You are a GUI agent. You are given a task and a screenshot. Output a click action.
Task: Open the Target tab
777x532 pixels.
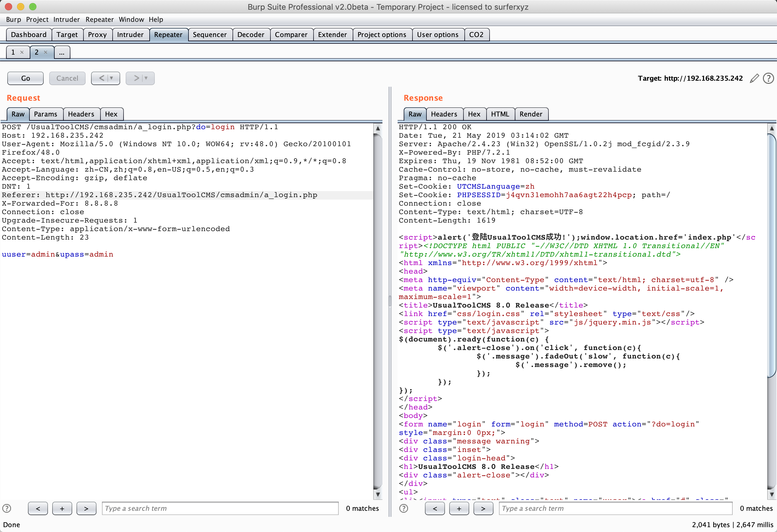point(67,34)
